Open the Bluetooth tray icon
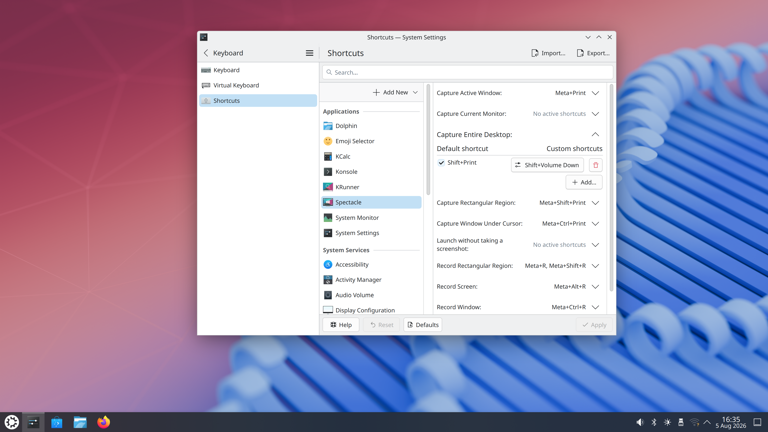Image resolution: width=768 pixels, height=432 pixels. 653,422
